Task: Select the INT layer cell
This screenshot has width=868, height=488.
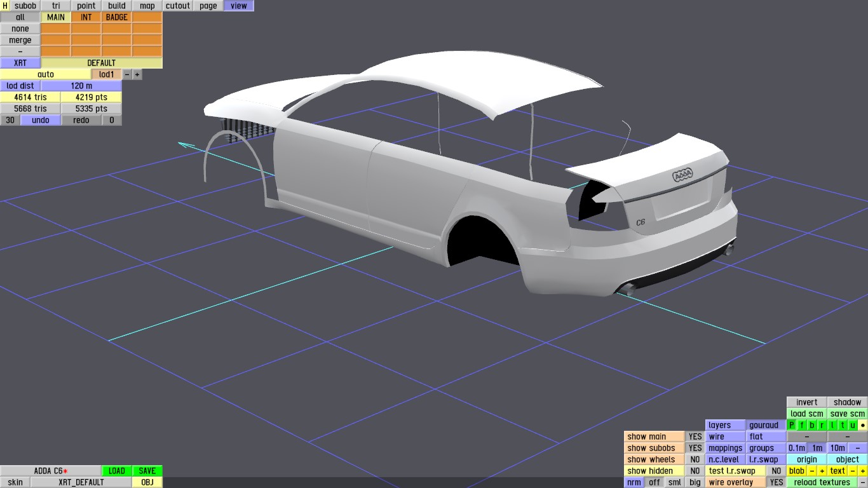Action: [86, 17]
